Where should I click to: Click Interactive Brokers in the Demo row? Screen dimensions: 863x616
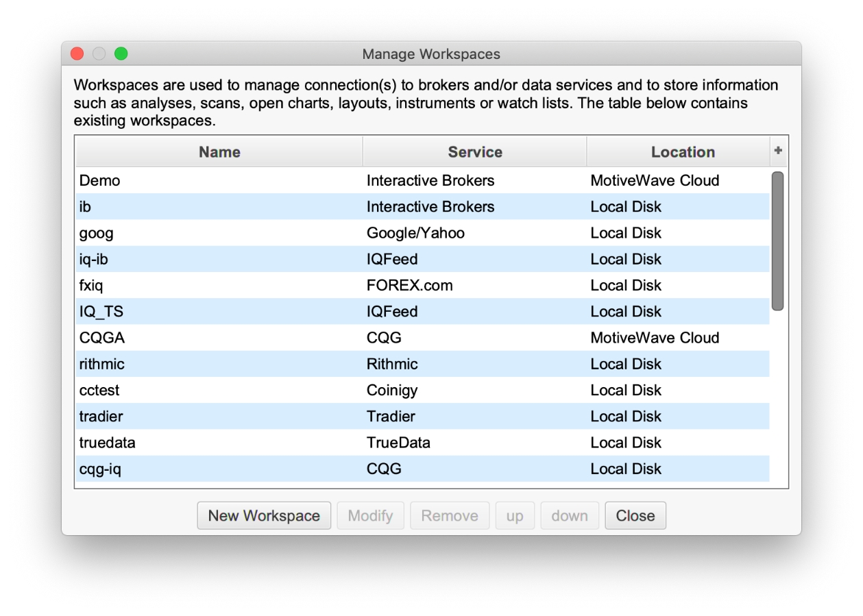430,181
